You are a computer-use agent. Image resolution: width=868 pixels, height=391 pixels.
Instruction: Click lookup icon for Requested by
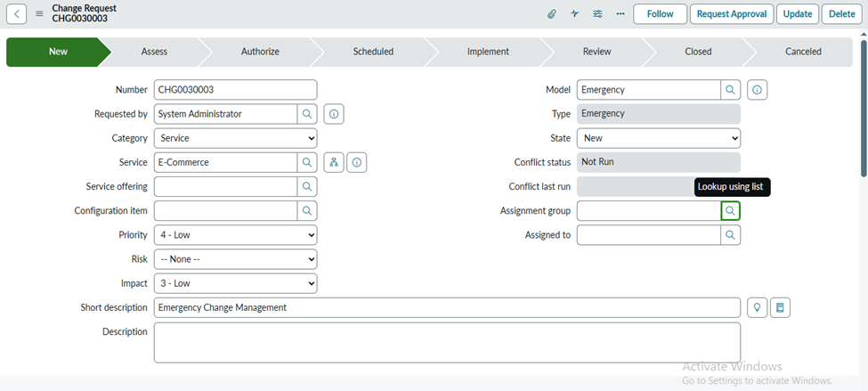(307, 114)
